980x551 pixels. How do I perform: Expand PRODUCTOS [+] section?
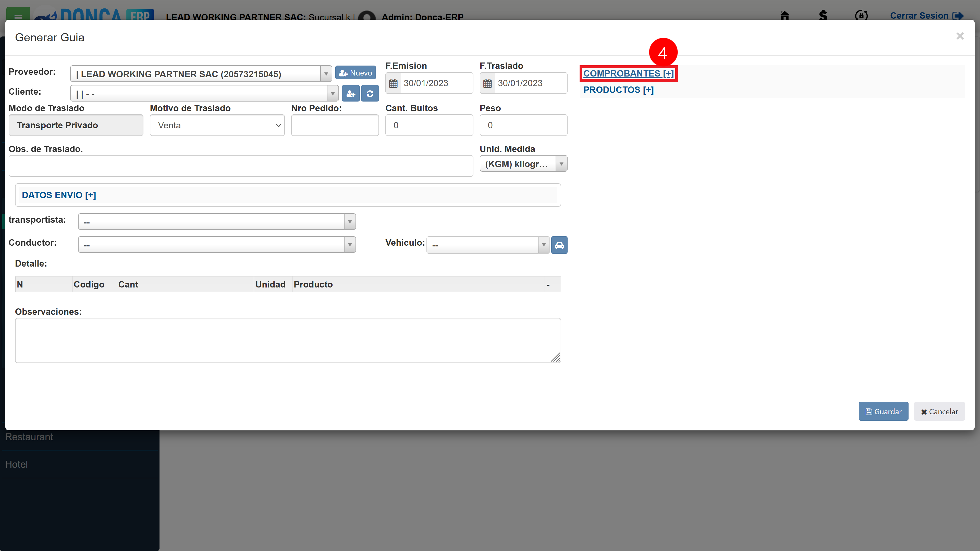click(x=619, y=90)
